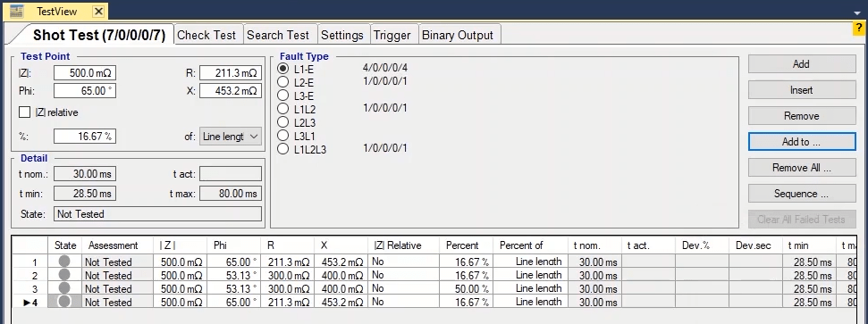The height and width of the screenshot is (324, 868).
Task: Close the TestView tab with X
Action: [x=98, y=11]
